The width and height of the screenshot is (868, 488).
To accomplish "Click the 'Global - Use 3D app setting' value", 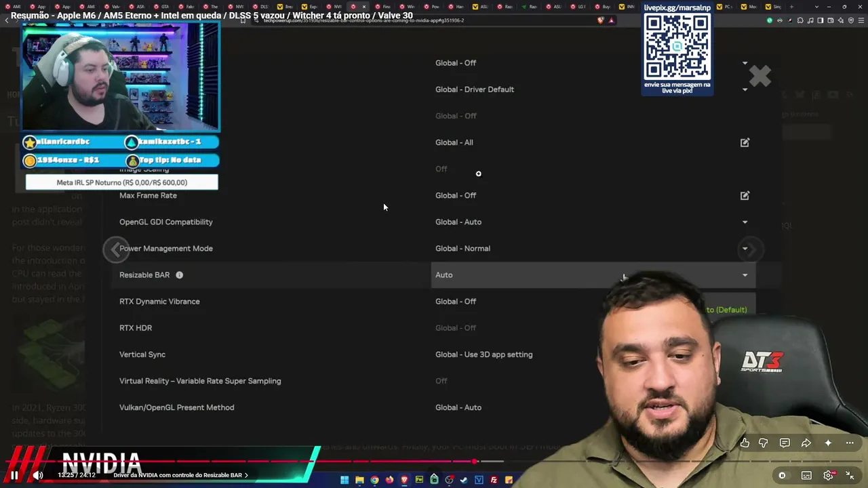I will pos(484,354).
